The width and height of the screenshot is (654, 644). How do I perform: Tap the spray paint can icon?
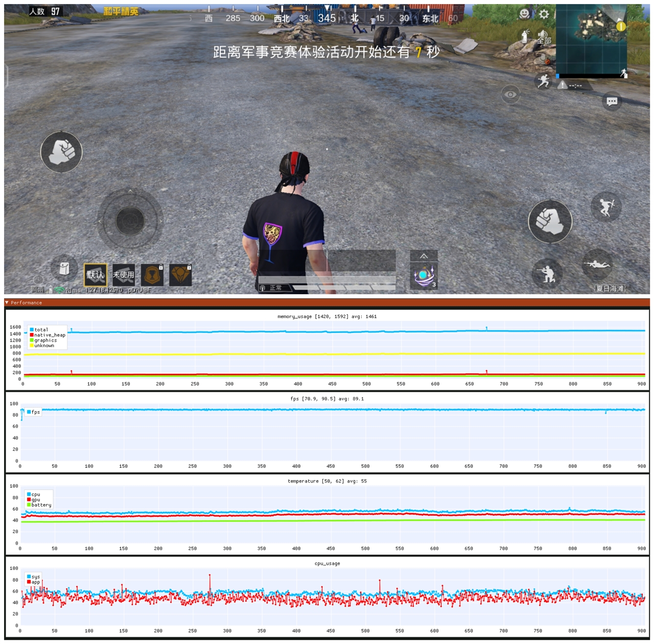coord(524,36)
